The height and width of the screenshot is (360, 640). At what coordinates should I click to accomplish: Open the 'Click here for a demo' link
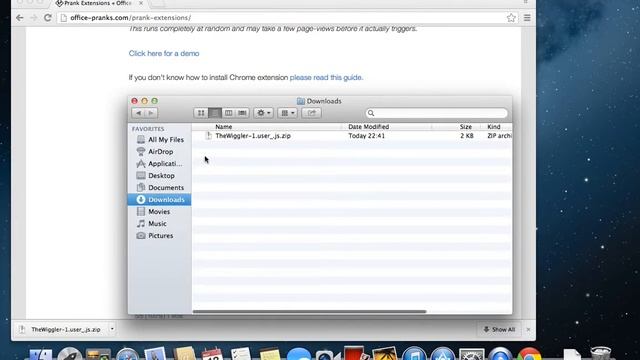click(164, 53)
